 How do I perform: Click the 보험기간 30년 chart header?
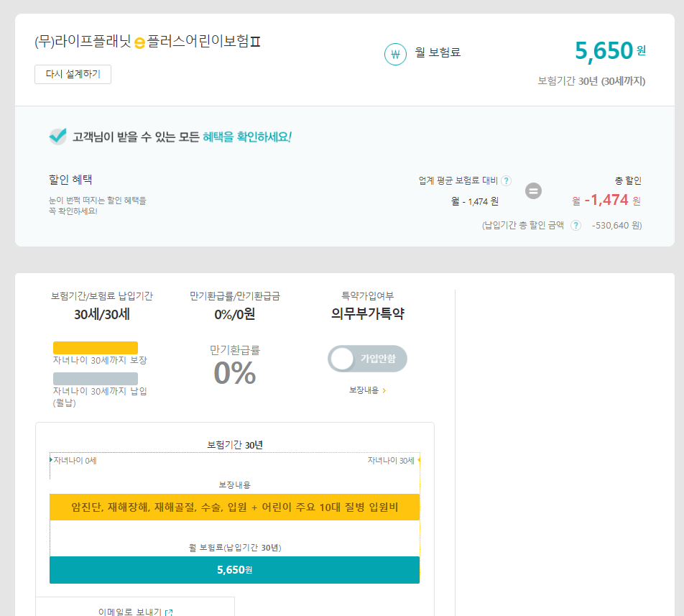[234, 443]
